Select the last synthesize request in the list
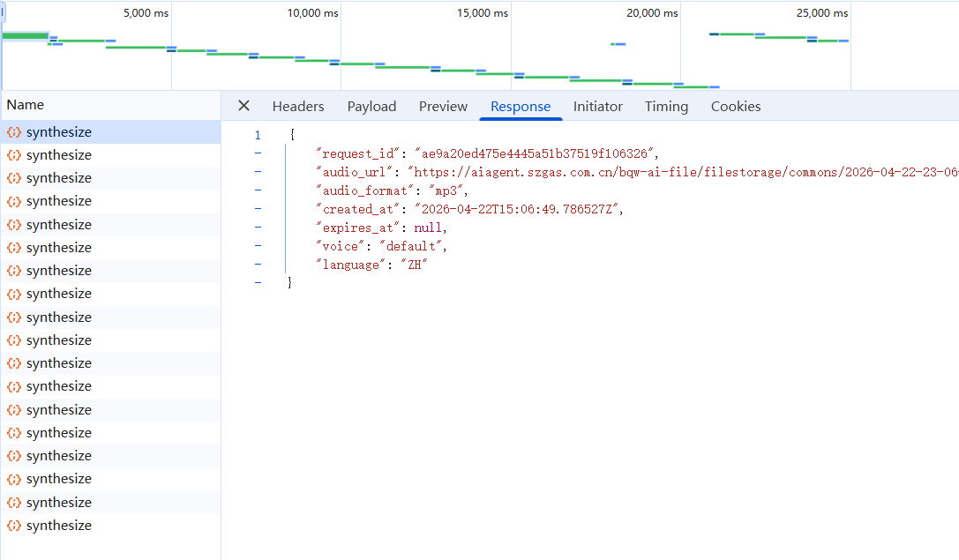Image resolution: width=959 pixels, height=560 pixels. pyautogui.click(x=110, y=525)
